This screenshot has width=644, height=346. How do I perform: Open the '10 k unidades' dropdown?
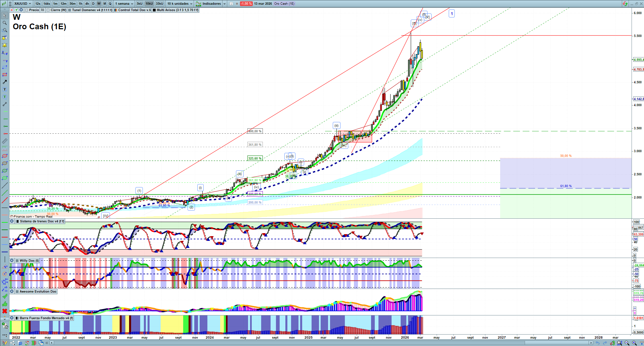point(180,4)
